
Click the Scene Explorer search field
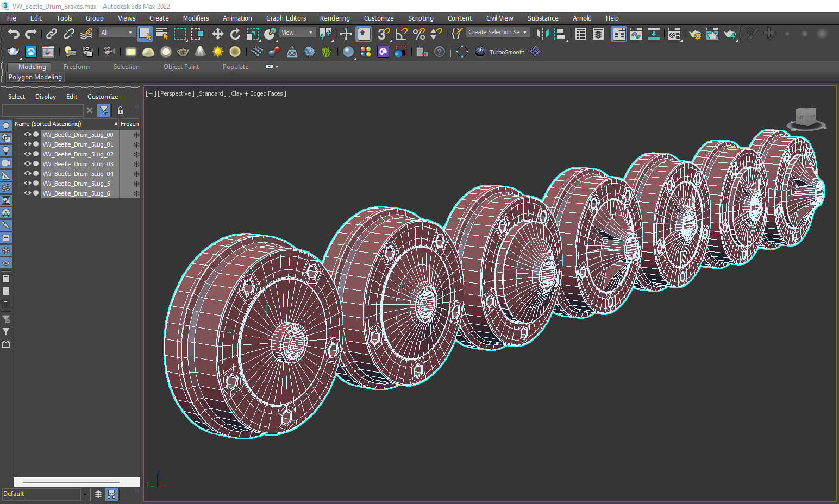43,110
